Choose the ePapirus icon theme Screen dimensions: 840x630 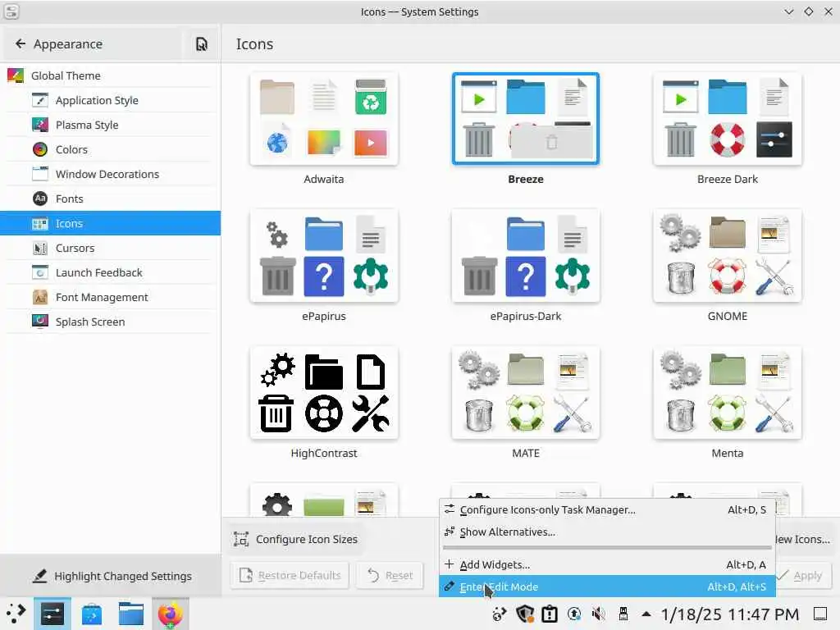coord(323,256)
